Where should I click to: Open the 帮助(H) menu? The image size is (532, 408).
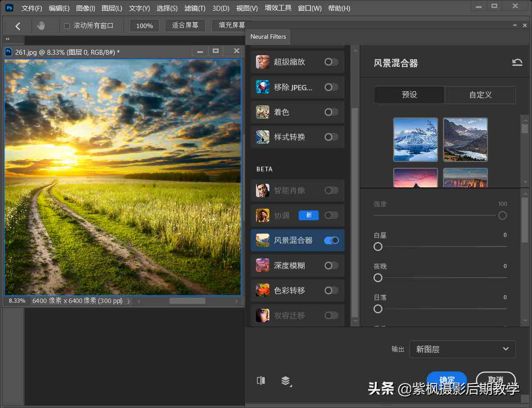click(x=339, y=8)
